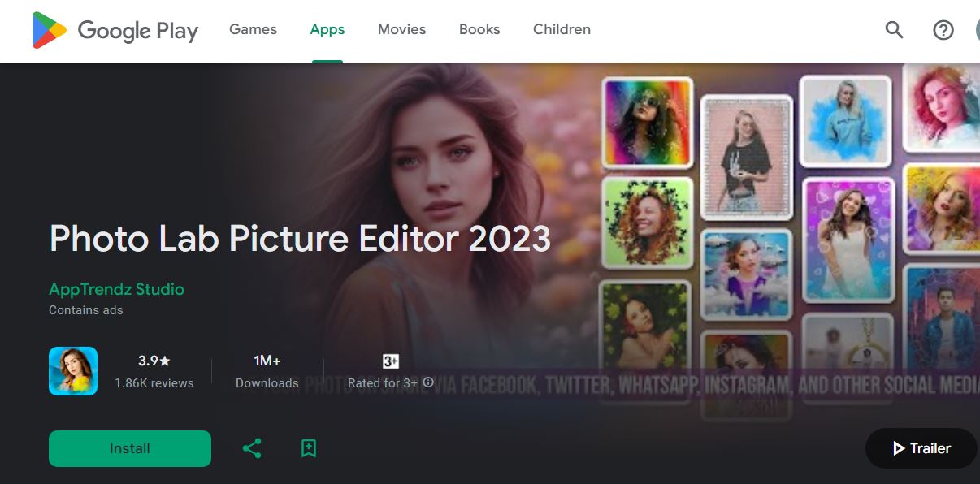Click the Photo Lab app icon thumbnail

[72, 371]
